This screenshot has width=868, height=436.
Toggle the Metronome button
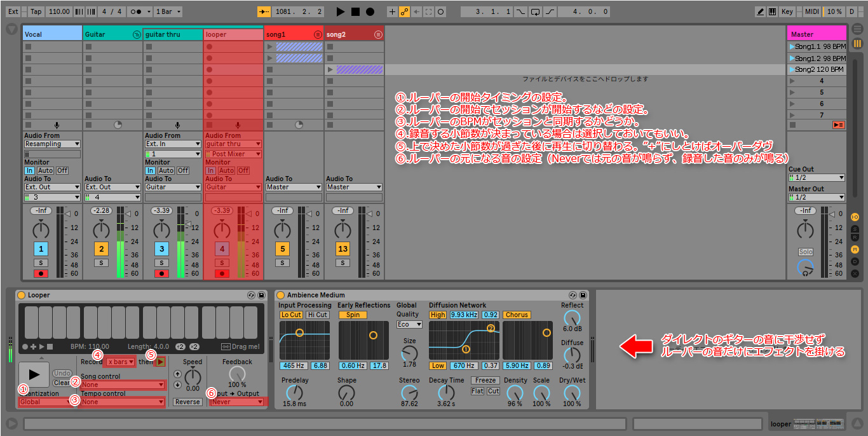coord(135,11)
